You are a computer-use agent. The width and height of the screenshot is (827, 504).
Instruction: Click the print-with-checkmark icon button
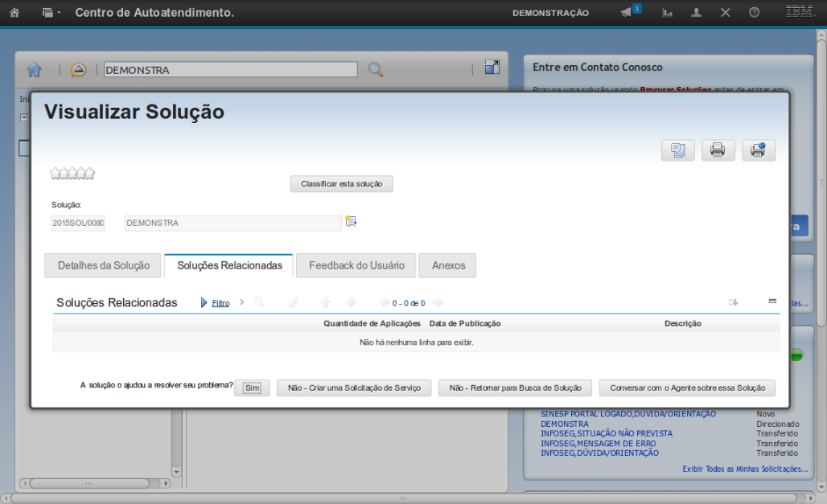point(758,150)
